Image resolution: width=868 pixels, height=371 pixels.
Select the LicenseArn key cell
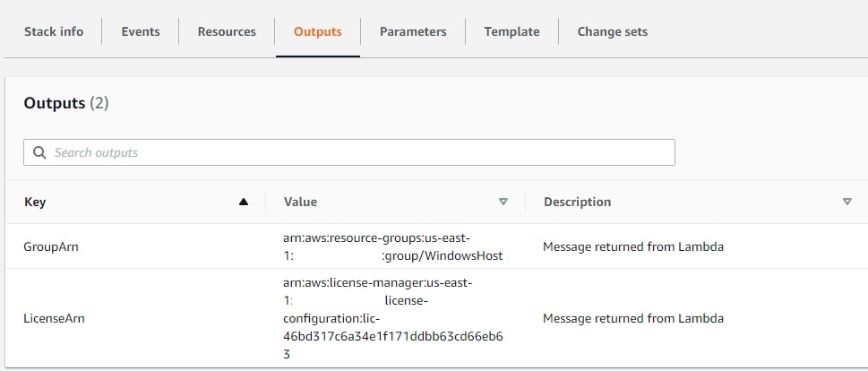pos(55,318)
